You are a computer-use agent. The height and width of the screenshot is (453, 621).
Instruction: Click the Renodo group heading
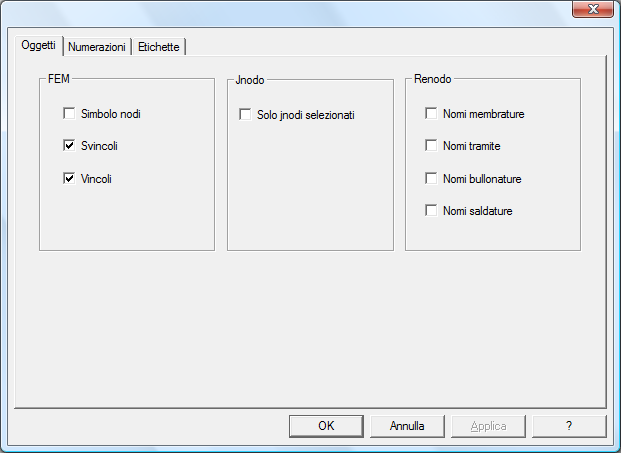click(x=432, y=80)
